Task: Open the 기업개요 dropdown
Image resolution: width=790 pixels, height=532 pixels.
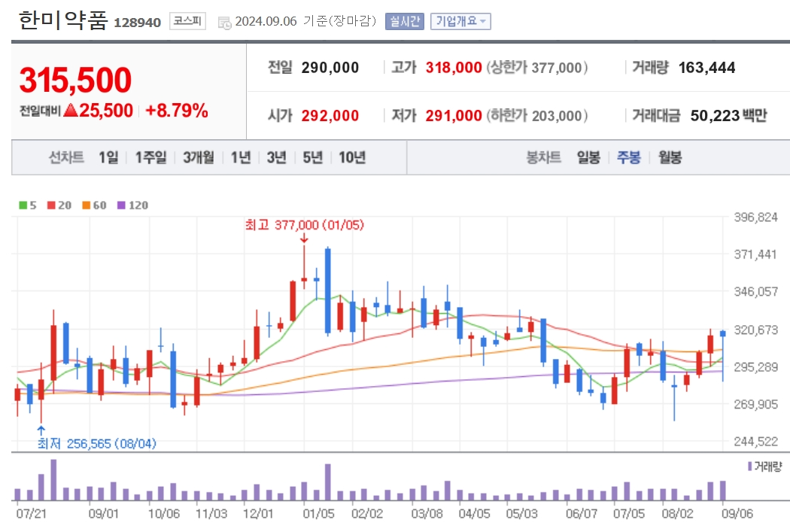Action: (460, 21)
